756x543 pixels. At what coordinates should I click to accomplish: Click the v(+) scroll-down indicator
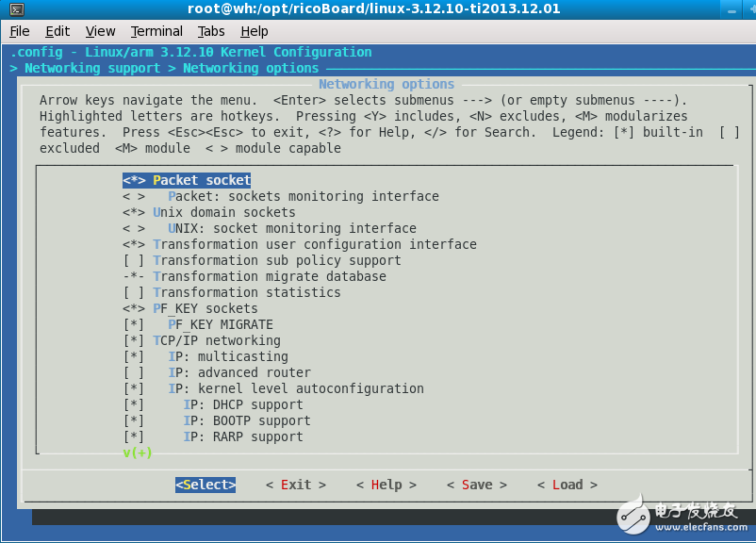(x=138, y=452)
